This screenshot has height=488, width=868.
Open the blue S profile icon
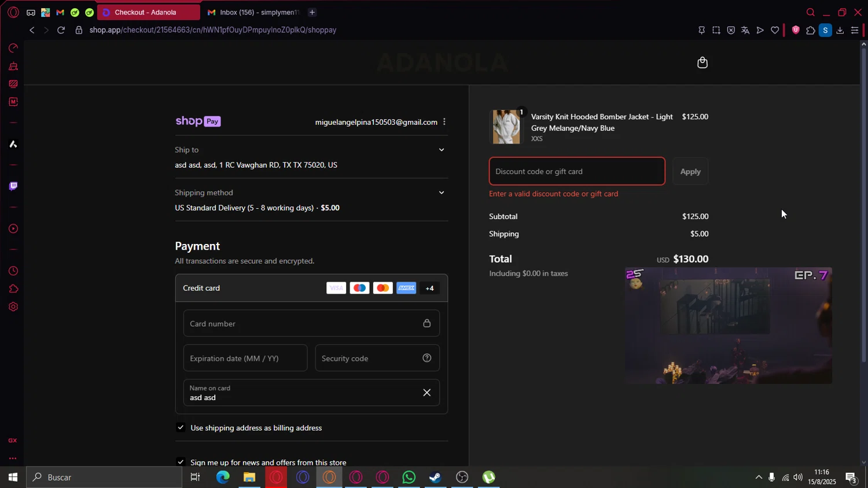coord(826,30)
